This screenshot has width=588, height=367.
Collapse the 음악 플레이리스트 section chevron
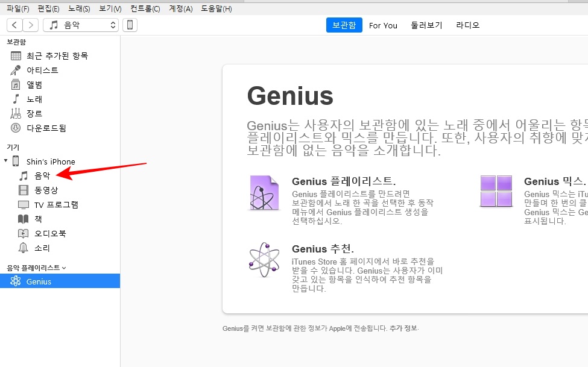tap(64, 268)
